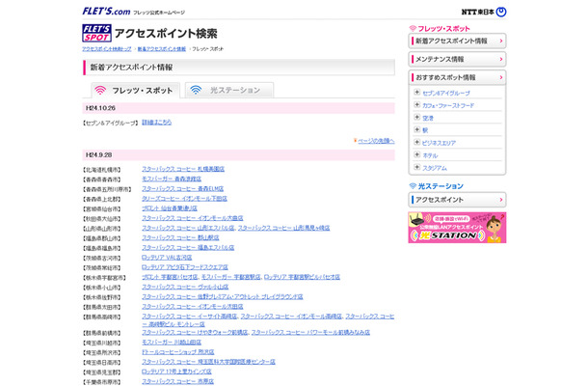Screen dimensions: 588x386
Task: Click the H24.9.28 date heading
Action: point(98,154)
